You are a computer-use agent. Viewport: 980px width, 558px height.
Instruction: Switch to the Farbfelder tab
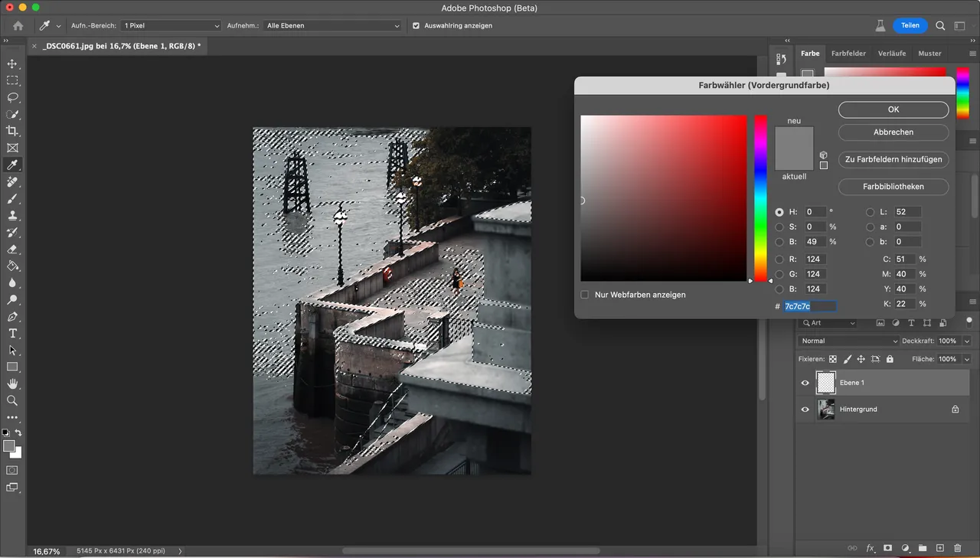click(848, 54)
